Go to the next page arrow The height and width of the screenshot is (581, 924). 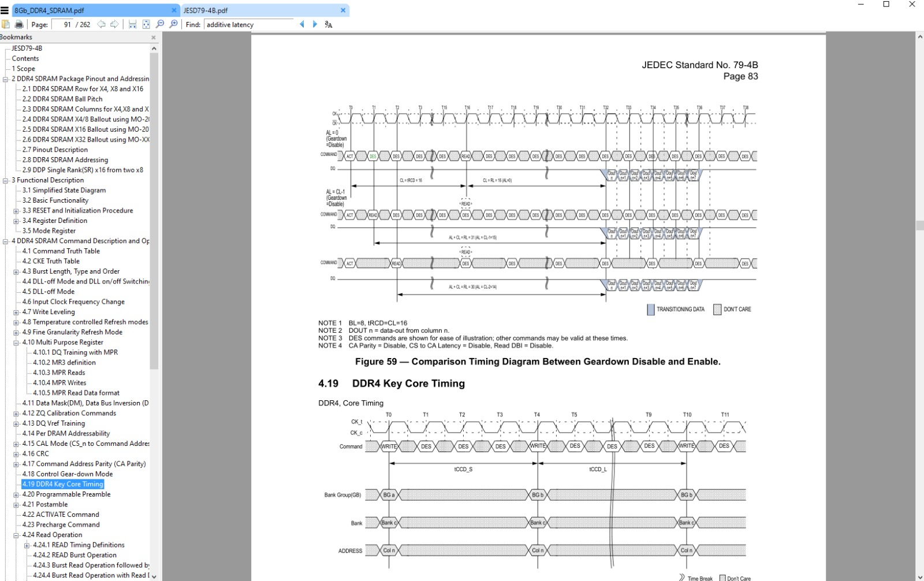114,24
